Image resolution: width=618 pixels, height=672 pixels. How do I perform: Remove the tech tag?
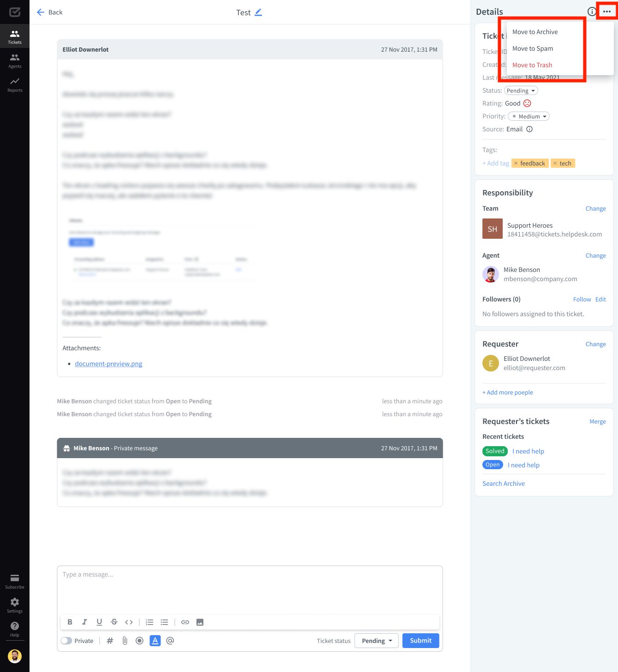(x=555, y=163)
